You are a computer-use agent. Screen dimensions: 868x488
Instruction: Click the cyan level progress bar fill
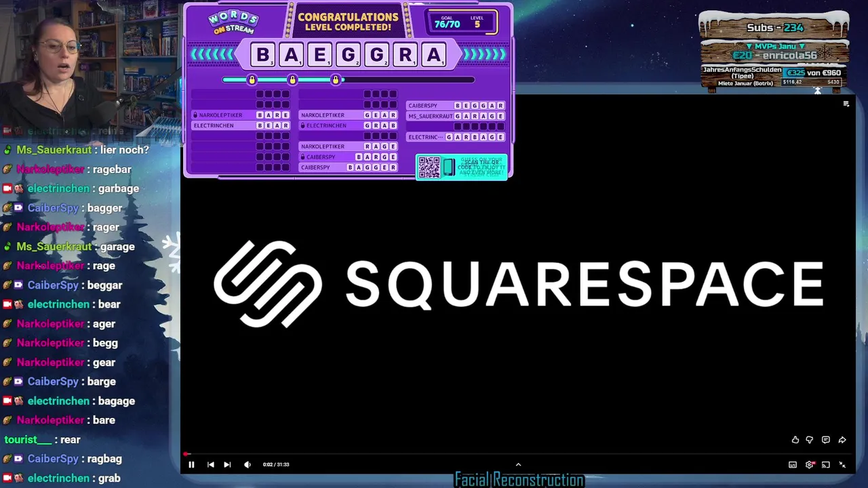click(283, 80)
